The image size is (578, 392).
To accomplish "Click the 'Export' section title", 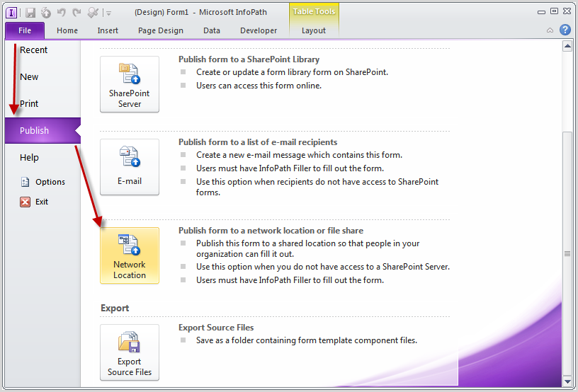I will (x=115, y=308).
